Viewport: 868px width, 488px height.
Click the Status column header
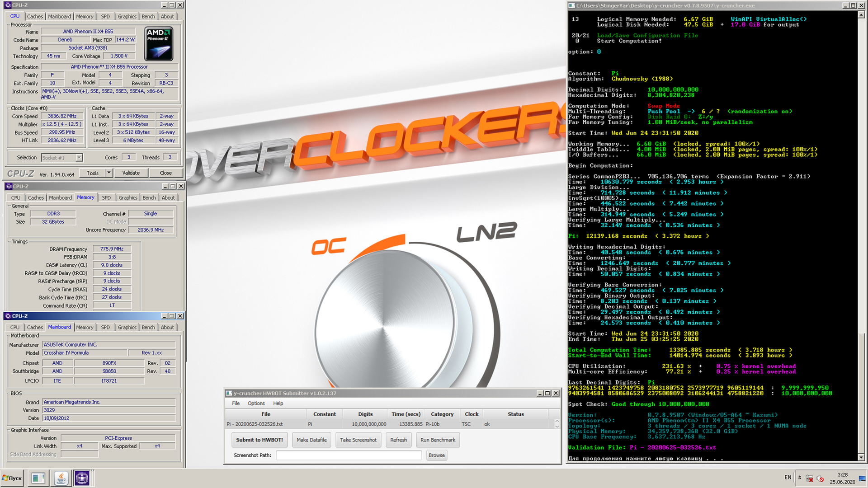pyautogui.click(x=515, y=414)
